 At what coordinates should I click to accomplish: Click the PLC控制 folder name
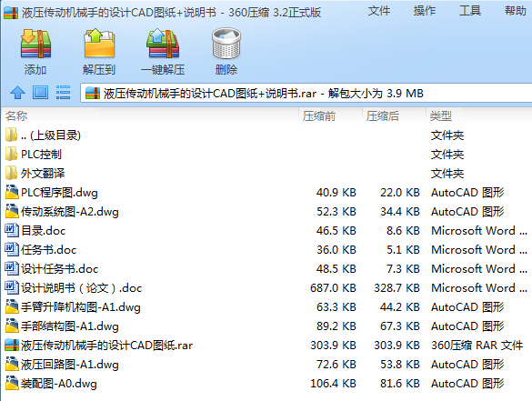[x=42, y=155]
